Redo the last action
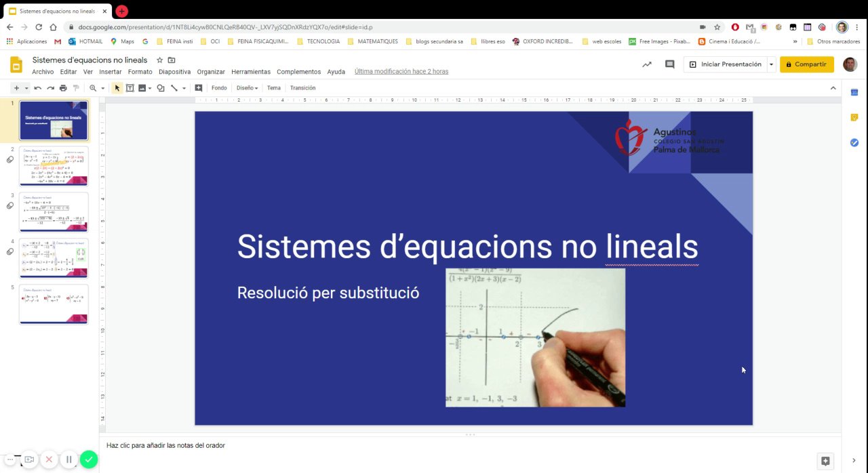 [x=50, y=88]
